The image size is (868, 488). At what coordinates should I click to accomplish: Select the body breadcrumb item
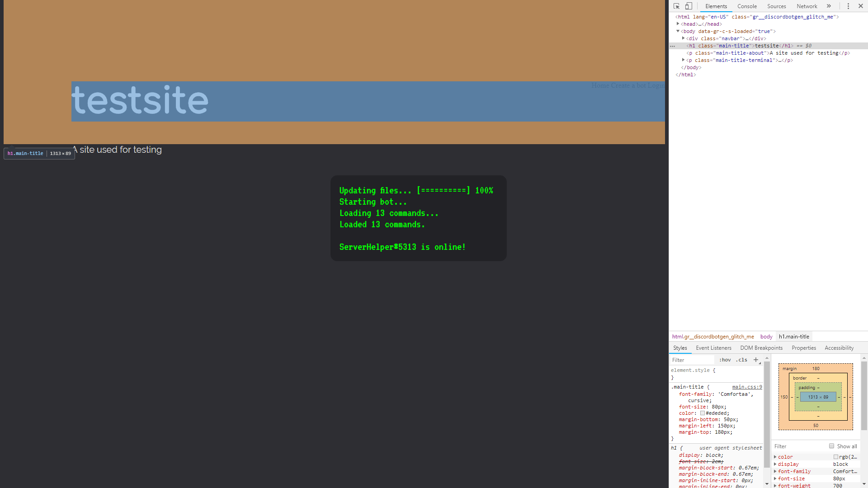[766, 337]
